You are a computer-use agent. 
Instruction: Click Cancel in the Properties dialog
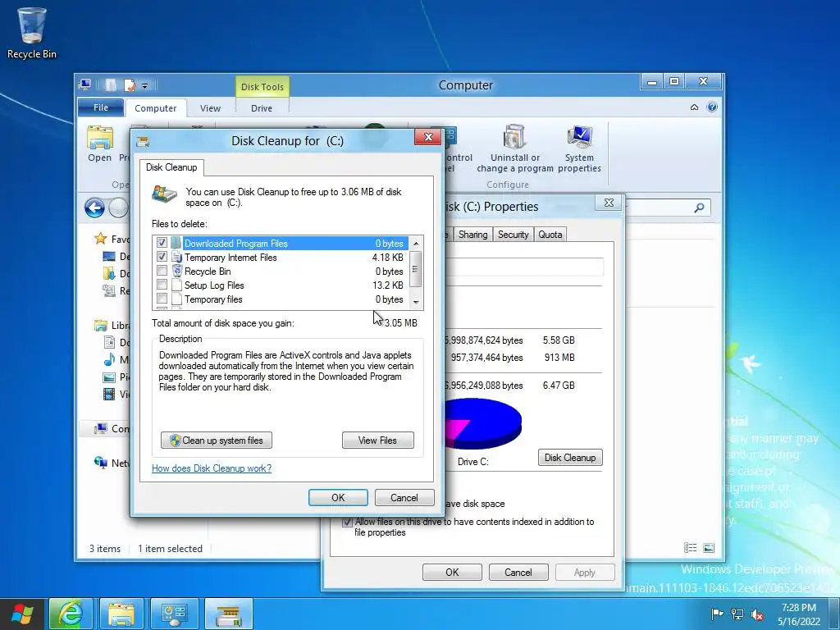click(518, 572)
